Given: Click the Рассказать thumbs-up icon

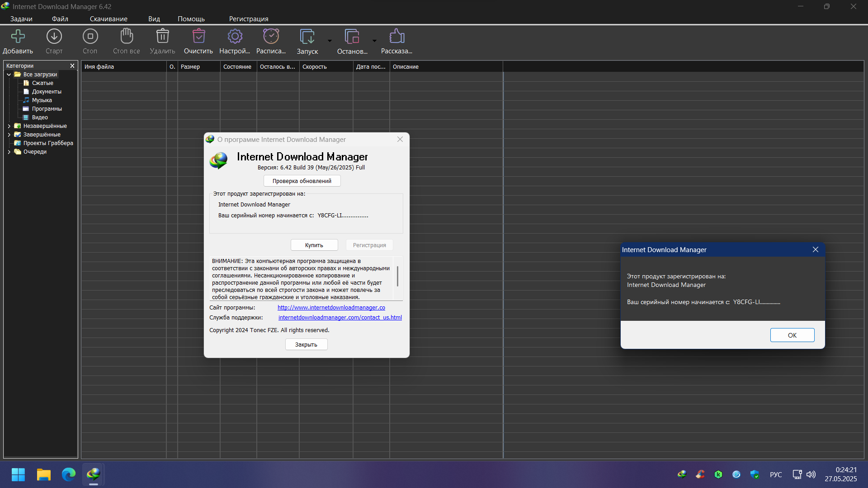Looking at the screenshot, I should pos(396,36).
